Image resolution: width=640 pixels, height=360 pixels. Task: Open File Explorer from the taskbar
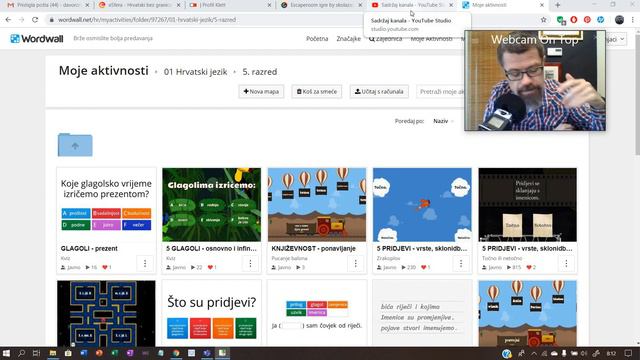(x=53, y=353)
